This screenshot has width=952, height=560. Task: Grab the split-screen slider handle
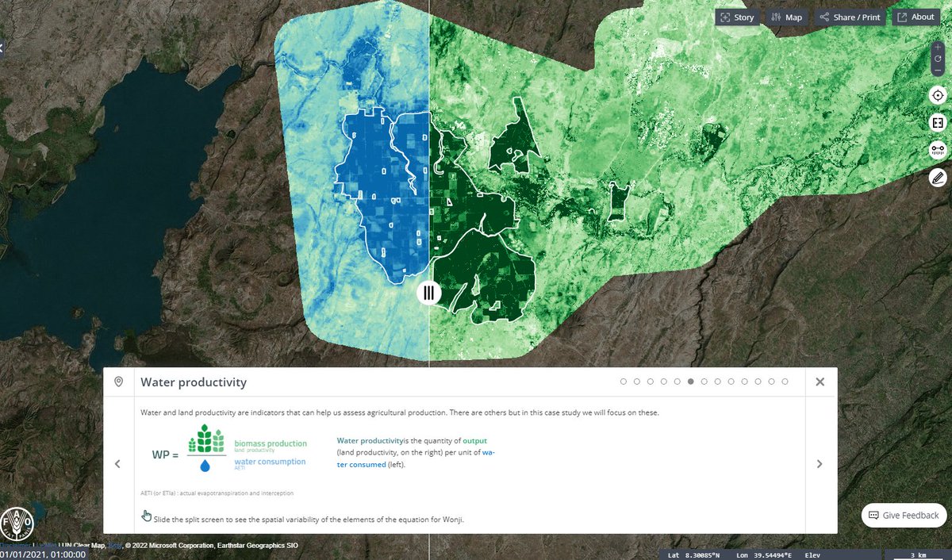[428, 293]
